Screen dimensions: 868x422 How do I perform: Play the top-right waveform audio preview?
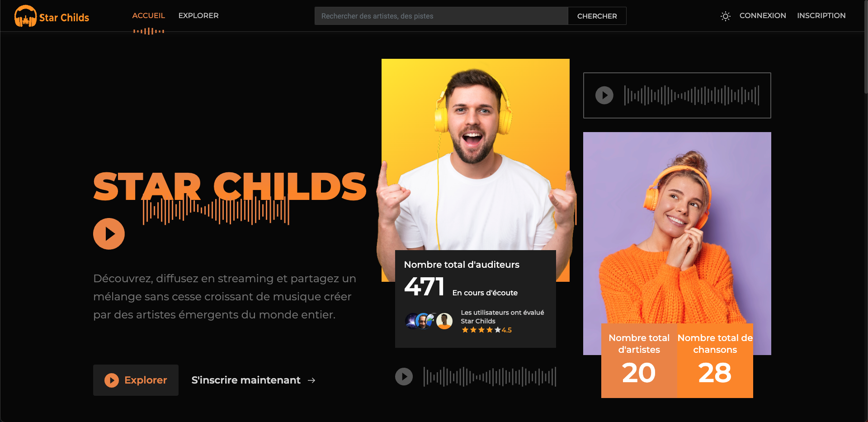point(604,95)
